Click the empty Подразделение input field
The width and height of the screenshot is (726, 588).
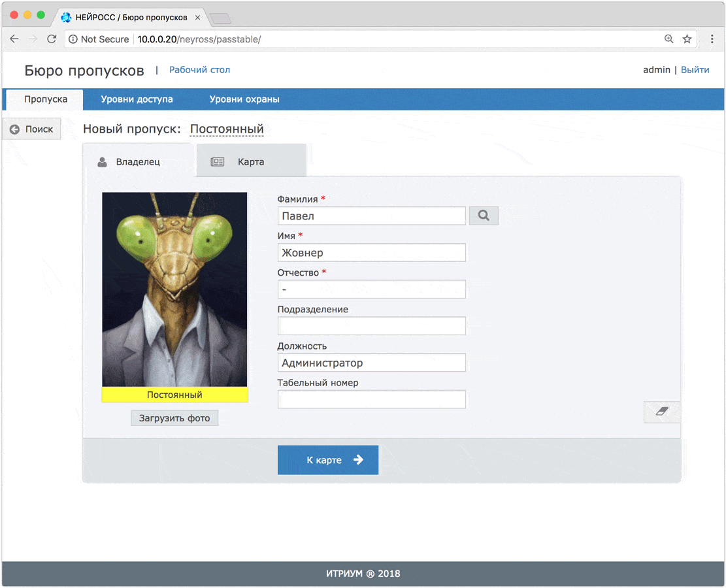point(371,325)
